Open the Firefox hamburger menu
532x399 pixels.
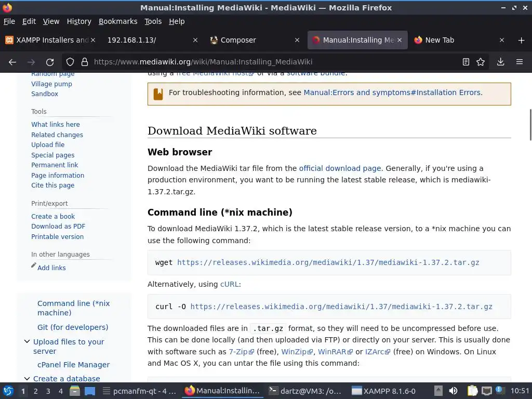coord(520,62)
